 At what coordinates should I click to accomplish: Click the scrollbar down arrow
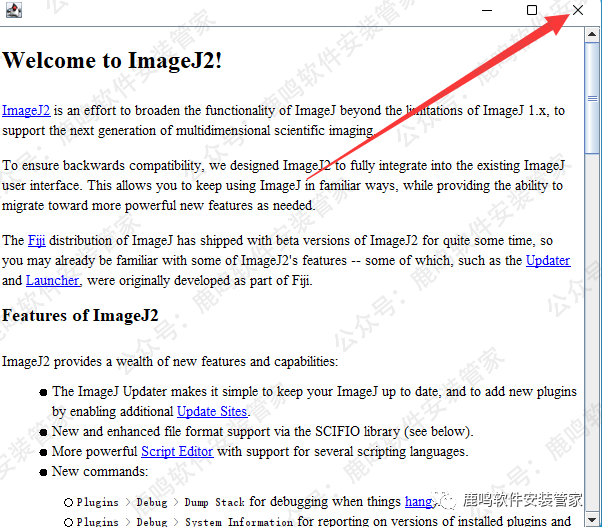[592, 520]
